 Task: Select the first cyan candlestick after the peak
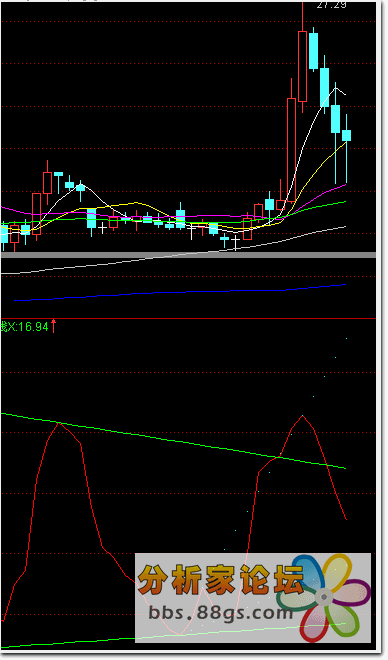314,51
